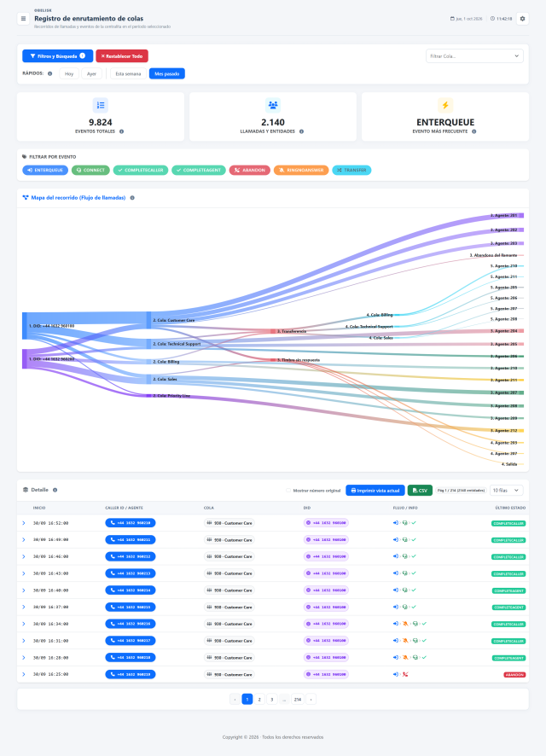Click connect headset icon in 16:31:00 row

(x=415, y=641)
